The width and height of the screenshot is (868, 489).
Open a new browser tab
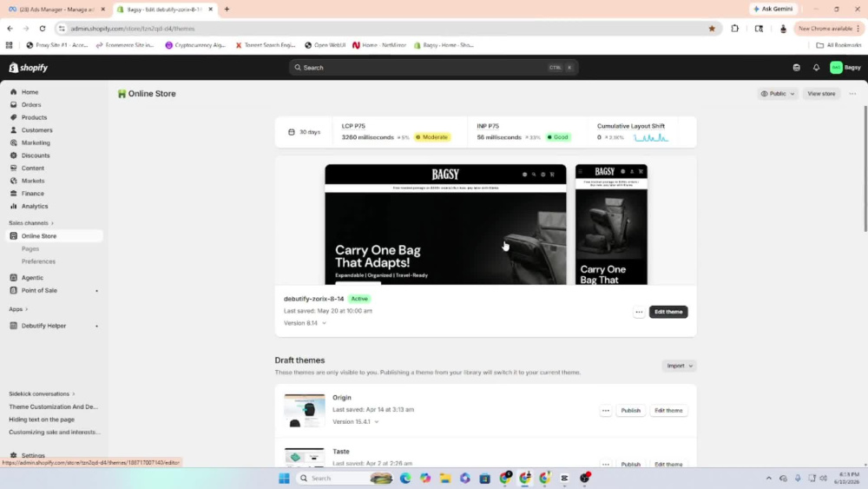227,10
